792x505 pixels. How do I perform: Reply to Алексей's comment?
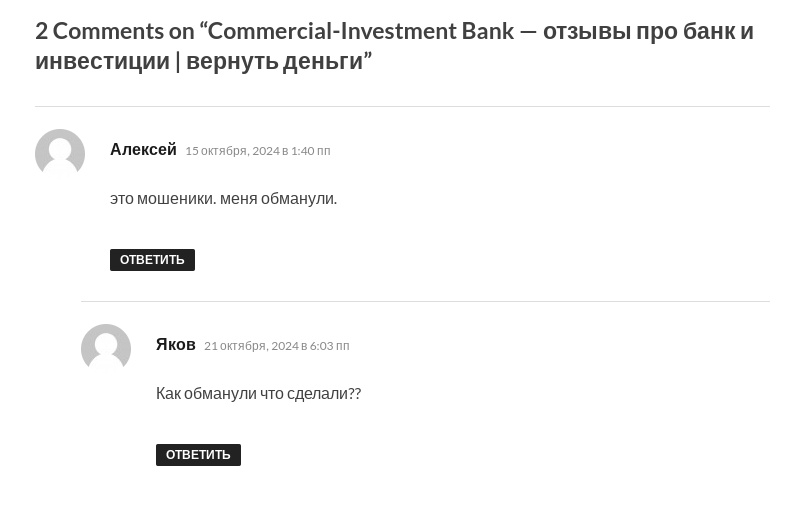[152, 260]
